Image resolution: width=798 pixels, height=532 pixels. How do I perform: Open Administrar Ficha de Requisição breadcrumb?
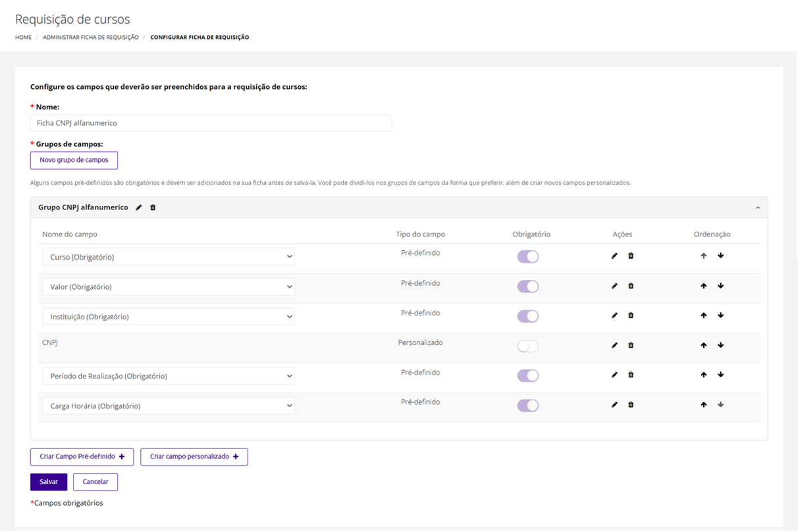91,38
